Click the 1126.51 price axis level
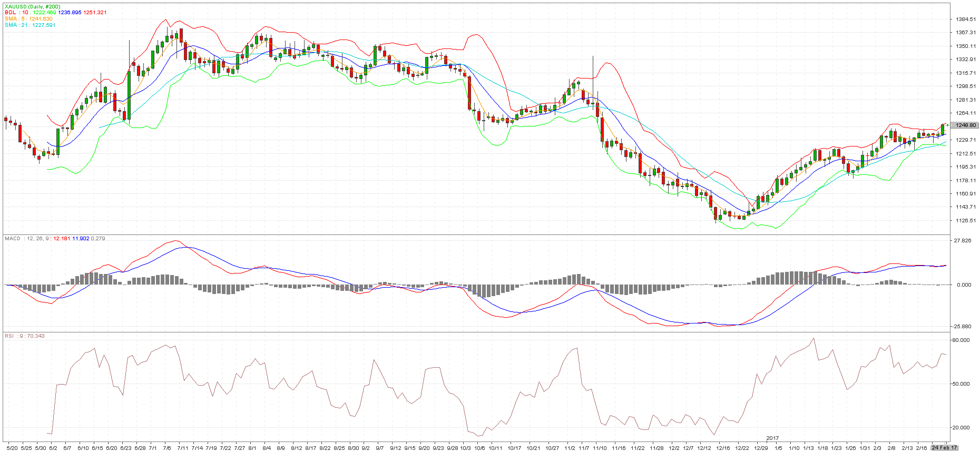980x451 pixels. point(965,221)
